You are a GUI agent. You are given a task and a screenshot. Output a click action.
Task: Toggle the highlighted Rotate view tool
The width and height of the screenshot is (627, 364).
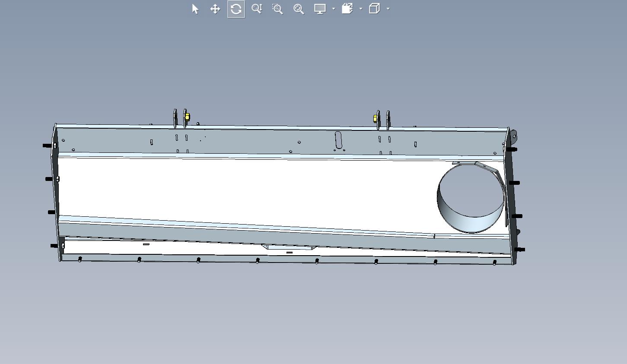coord(236,9)
